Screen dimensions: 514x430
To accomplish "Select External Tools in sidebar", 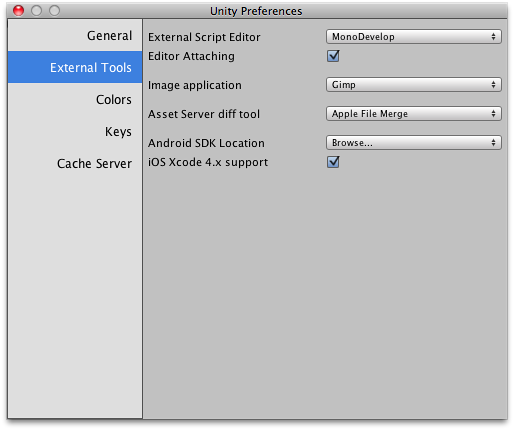I will [x=75, y=67].
